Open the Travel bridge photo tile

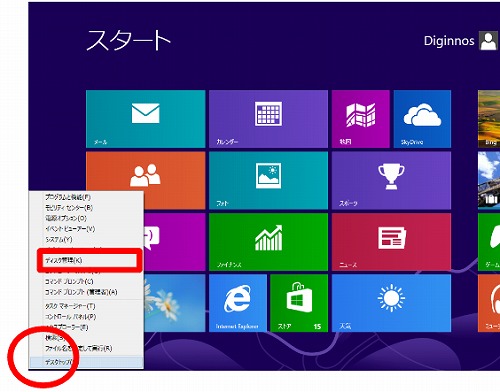pos(489,180)
